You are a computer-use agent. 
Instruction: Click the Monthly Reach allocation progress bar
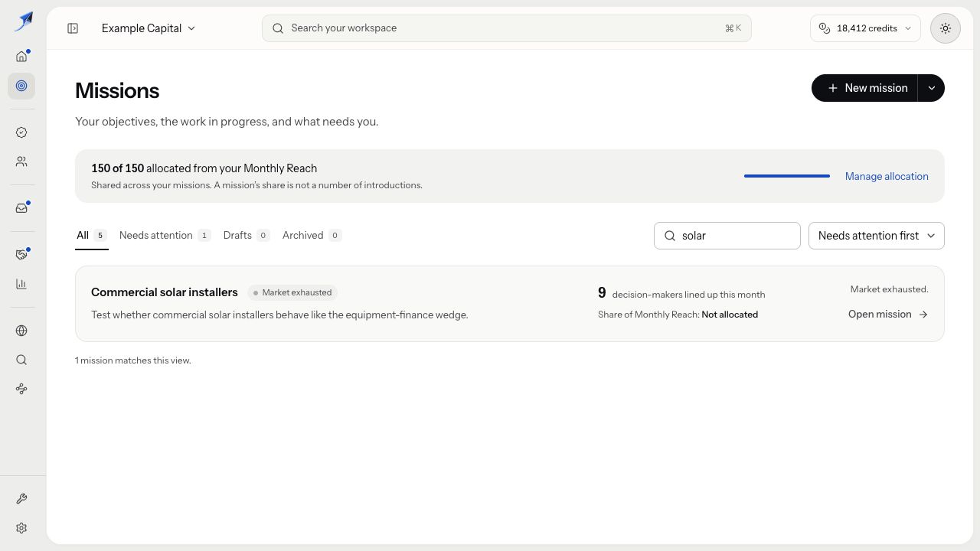pyautogui.click(x=787, y=176)
